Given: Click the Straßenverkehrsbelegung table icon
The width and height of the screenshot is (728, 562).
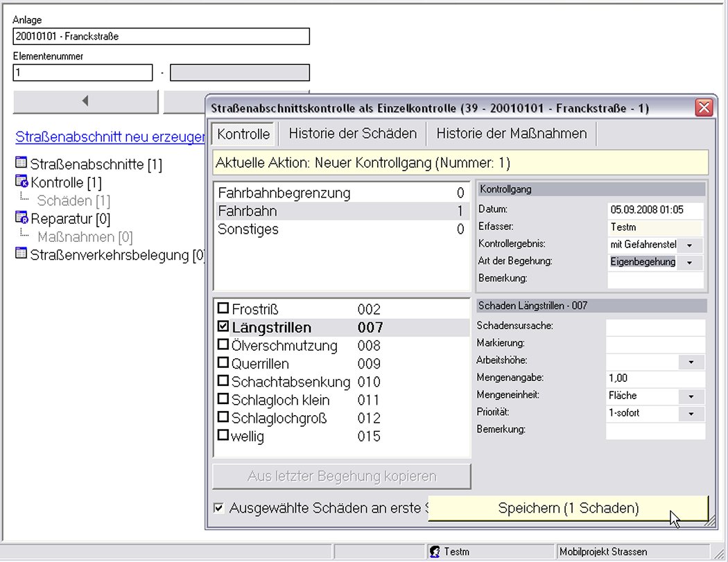Looking at the screenshot, I should [21, 255].
